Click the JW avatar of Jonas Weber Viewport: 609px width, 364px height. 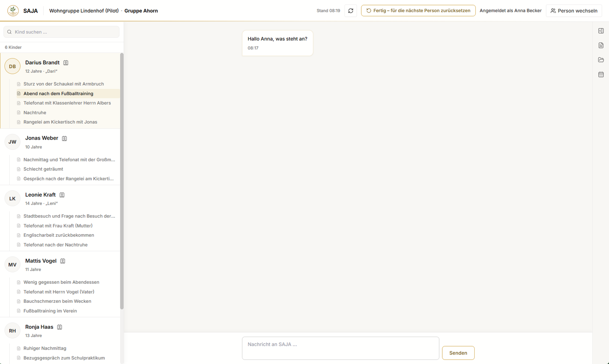coord(13,142)
